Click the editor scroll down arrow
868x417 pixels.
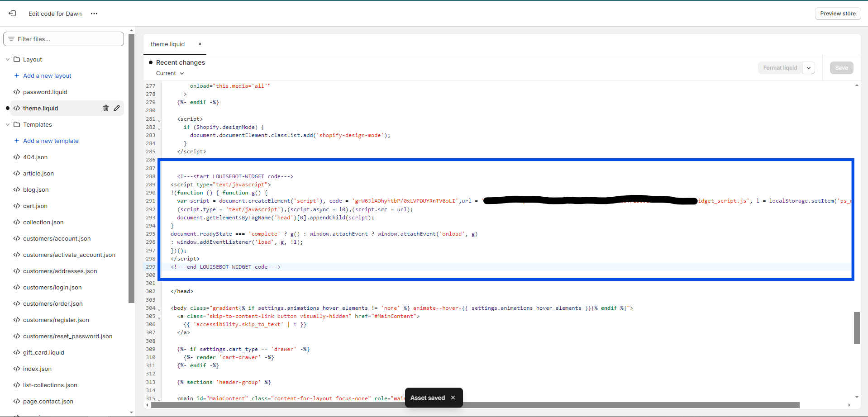coord(857,397)
